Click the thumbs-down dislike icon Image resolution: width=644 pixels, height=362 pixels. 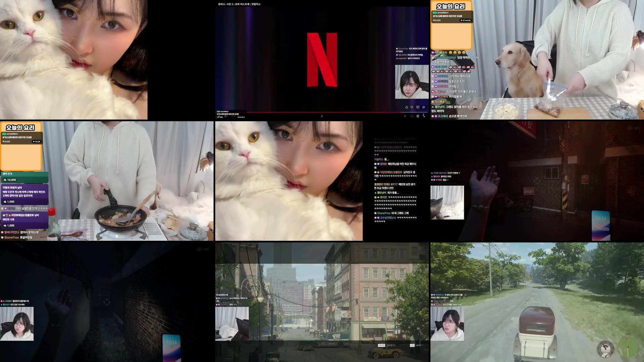412,107
